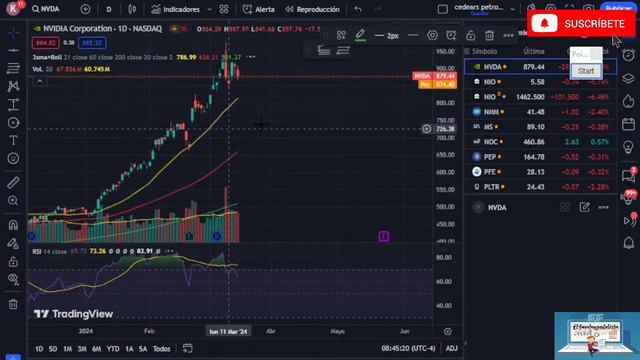Open the emoji icons tool
640x360 pixels.
(x=13, y=158)
